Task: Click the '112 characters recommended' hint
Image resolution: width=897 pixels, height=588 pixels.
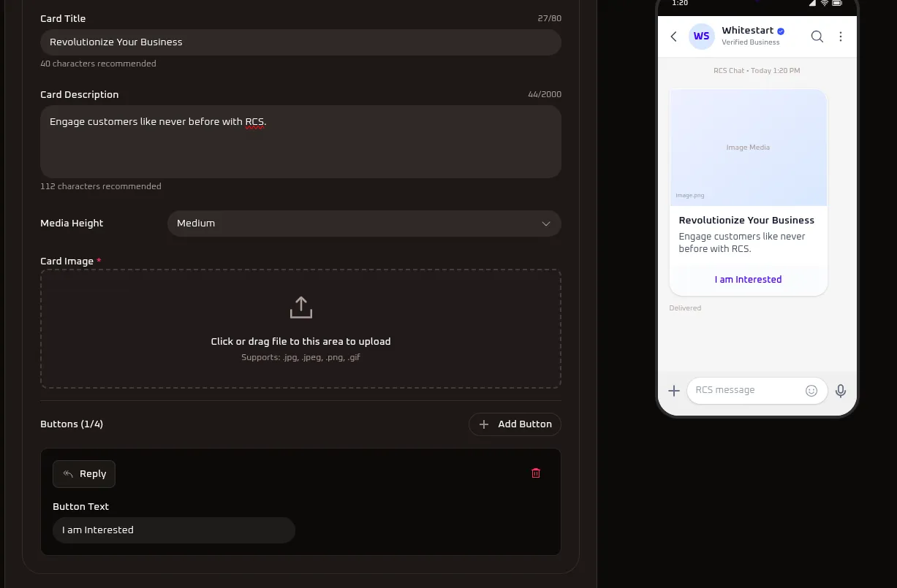Action: (x=101, y=186)
